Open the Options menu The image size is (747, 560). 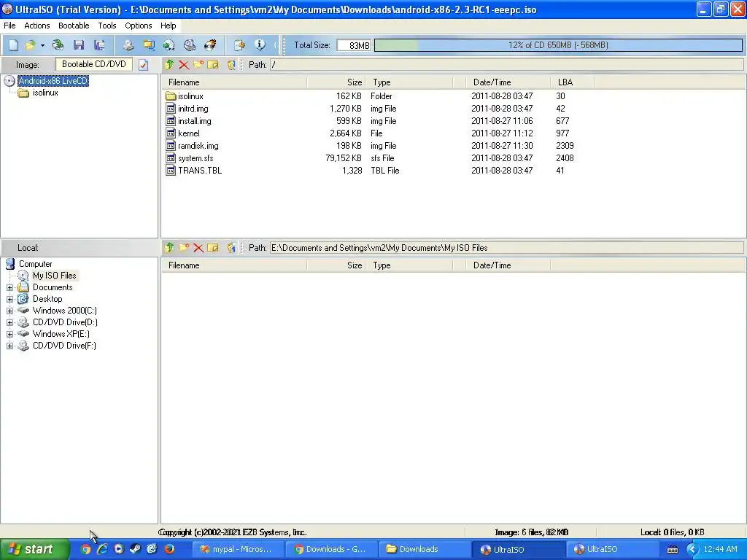(138, 26)
